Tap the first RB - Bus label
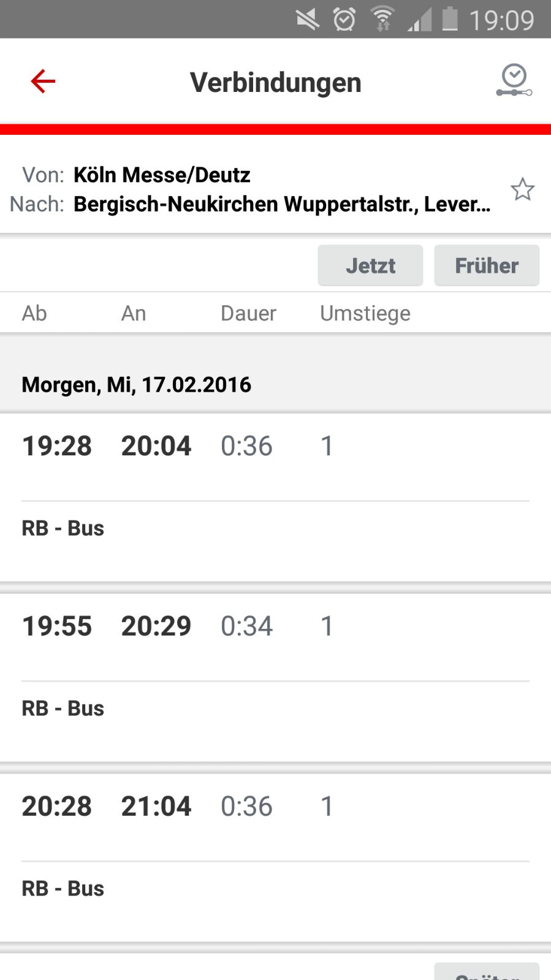This screenshot has width=551, height=980. coord(63,528)
